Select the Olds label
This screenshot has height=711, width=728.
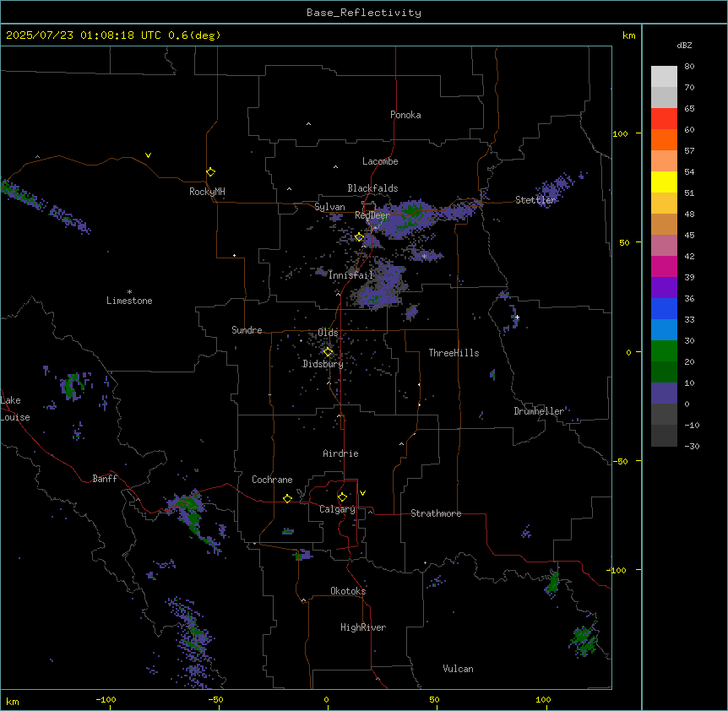pos(328,333)
